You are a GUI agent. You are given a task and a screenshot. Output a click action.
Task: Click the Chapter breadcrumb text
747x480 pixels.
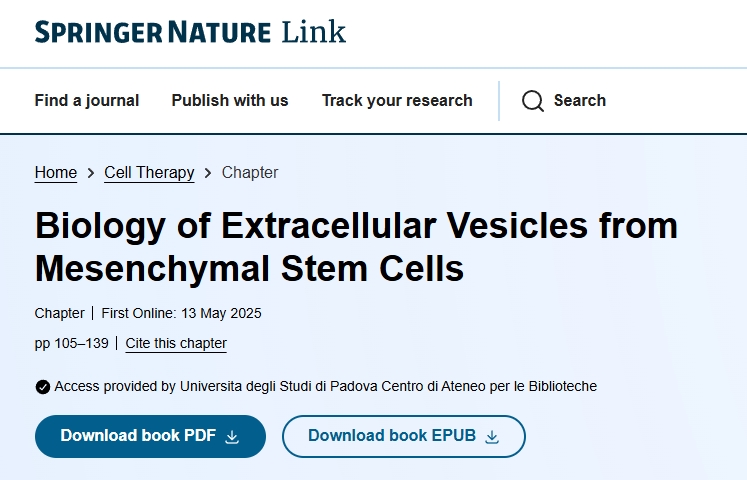pos(250,173)
